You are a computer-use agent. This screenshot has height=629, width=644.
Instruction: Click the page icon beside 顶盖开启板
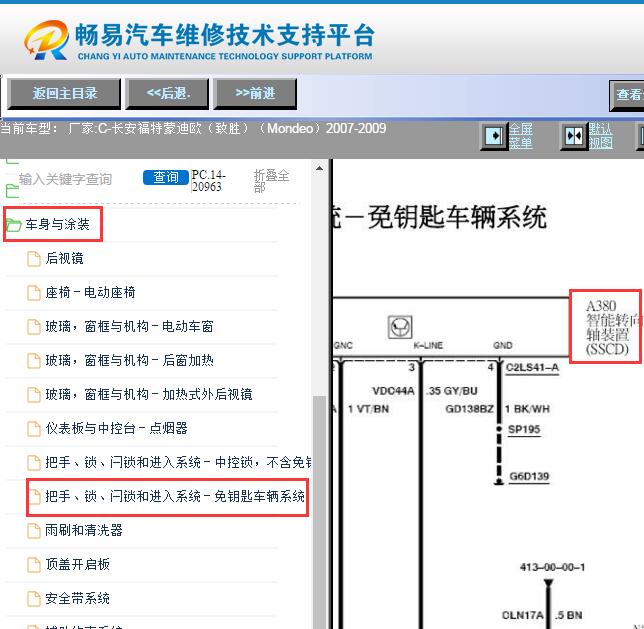point(34,565)
